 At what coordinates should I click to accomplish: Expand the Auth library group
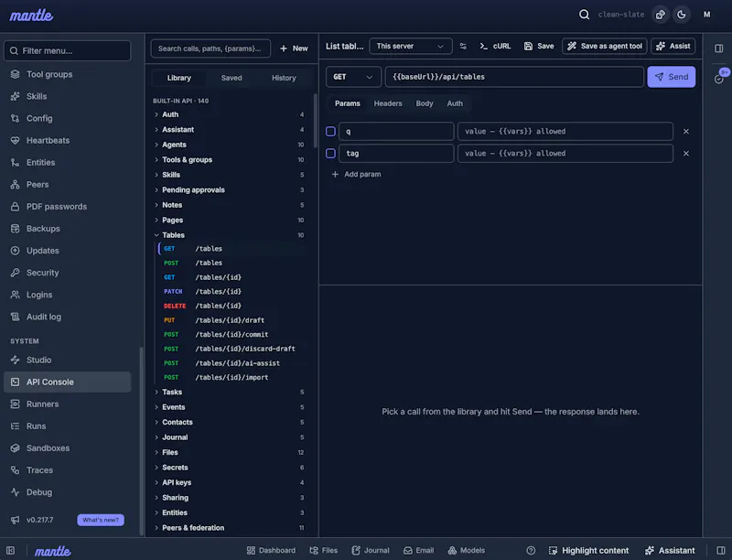[229, 114]
